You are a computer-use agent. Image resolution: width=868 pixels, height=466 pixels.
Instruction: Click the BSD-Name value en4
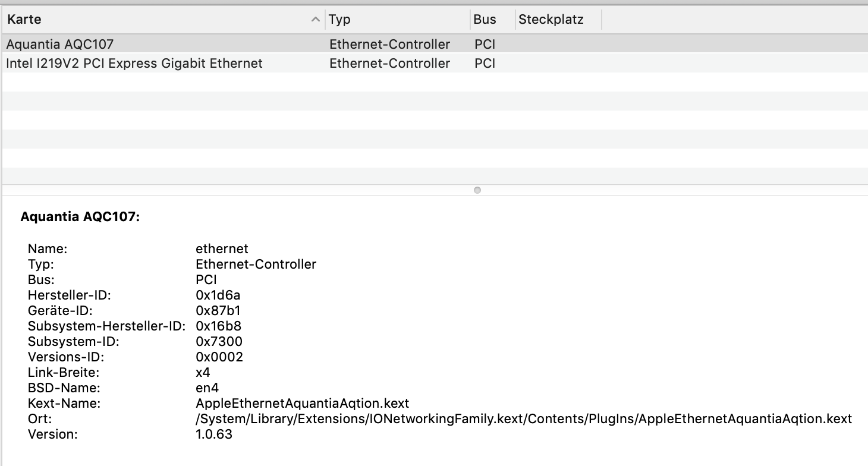pyautogui.click(x=207, y=388)
